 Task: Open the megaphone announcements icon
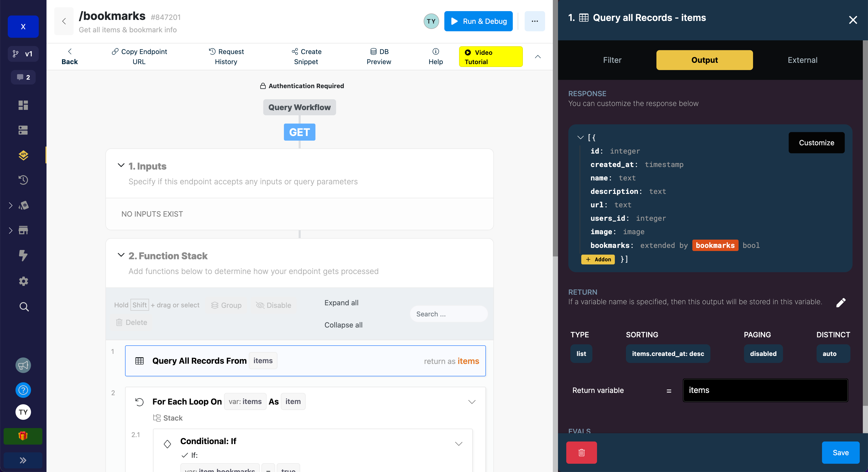click(23, 366)
